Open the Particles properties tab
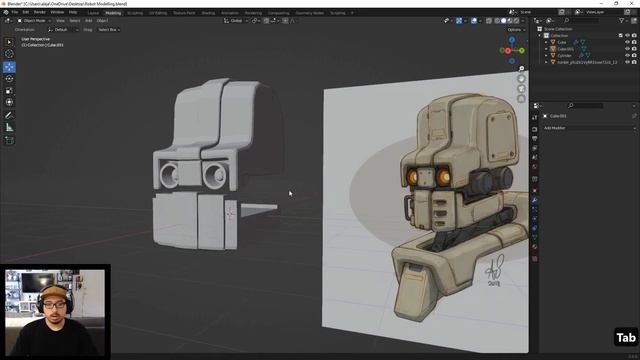 [x=535, y=210]
